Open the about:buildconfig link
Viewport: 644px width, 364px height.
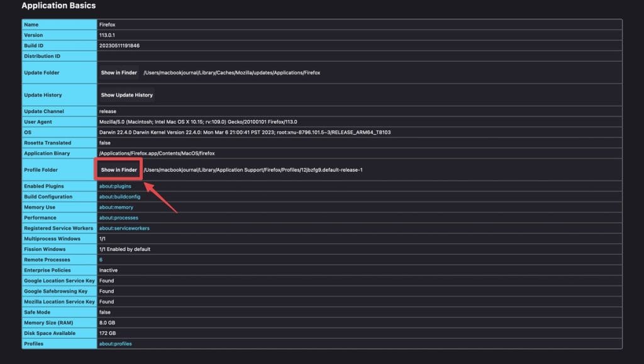tap(119, 197)
